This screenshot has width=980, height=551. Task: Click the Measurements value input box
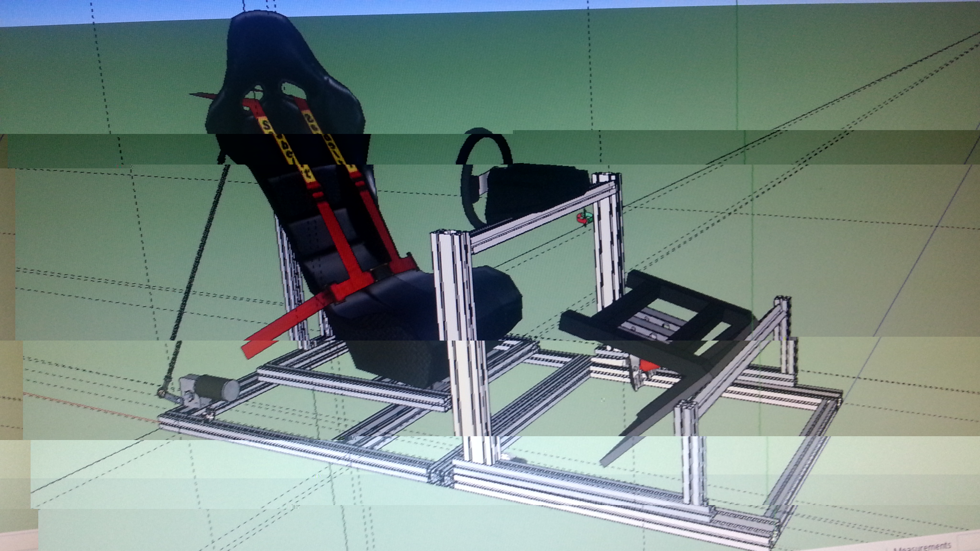click(x=969, y=544)
